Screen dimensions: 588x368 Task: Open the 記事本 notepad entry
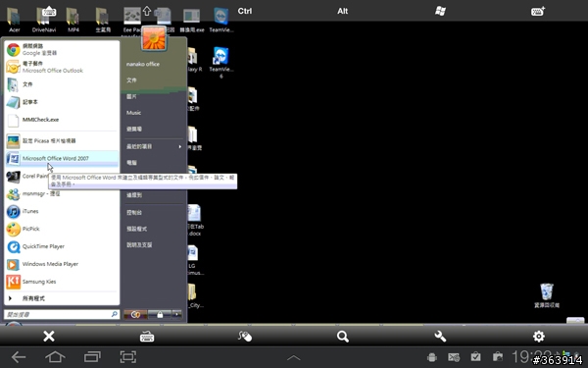click(x=62, y=102)
